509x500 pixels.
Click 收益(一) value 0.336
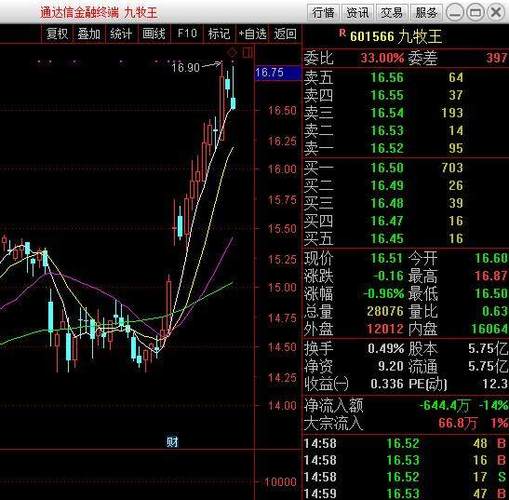(x=387, y=384)
